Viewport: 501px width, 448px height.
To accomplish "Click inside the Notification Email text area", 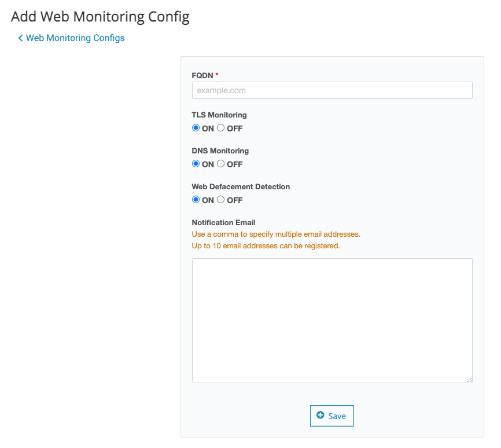I will [332, 320].
